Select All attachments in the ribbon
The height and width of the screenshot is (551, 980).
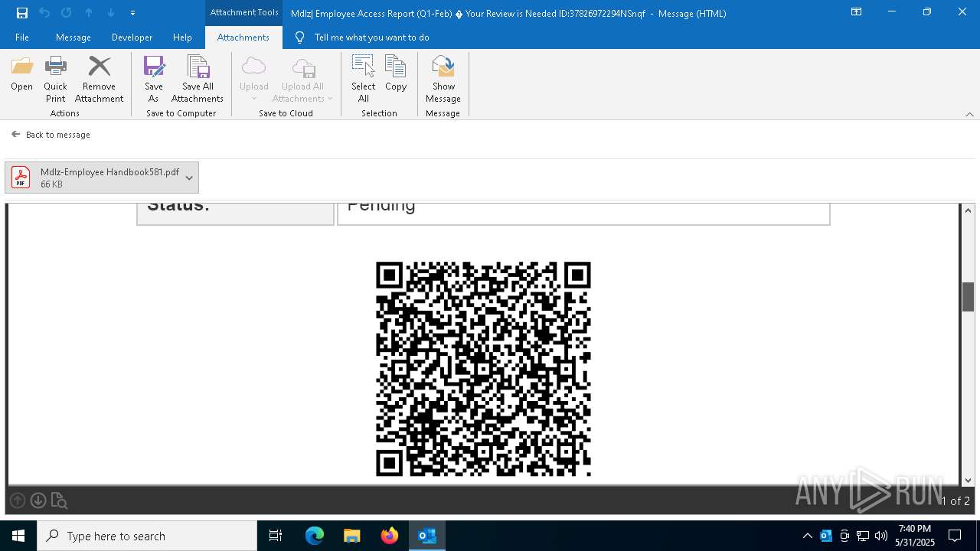(x=363, y=79)
